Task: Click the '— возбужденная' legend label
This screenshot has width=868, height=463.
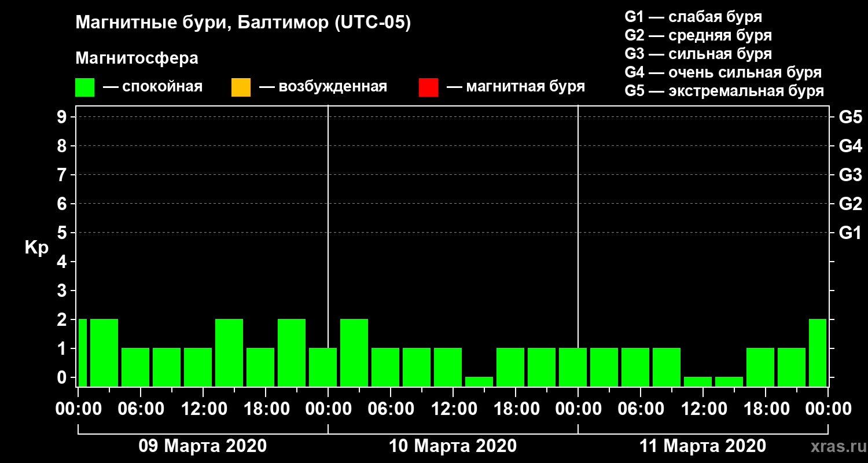Action: (323, 87)
